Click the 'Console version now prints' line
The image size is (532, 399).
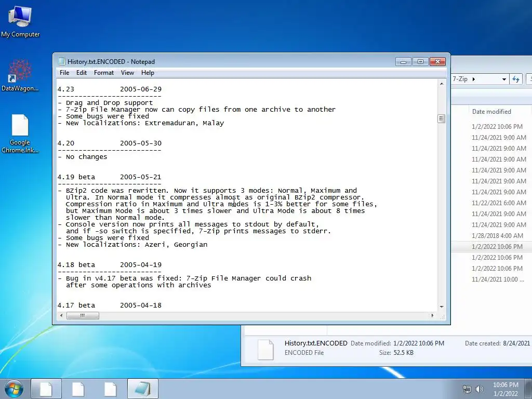[x=188, y=224]
